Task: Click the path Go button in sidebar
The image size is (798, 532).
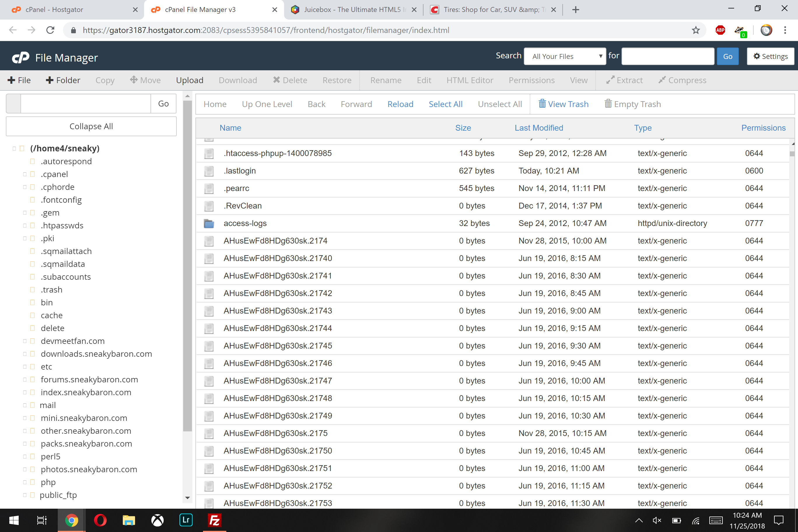Action: click(163, 104)
